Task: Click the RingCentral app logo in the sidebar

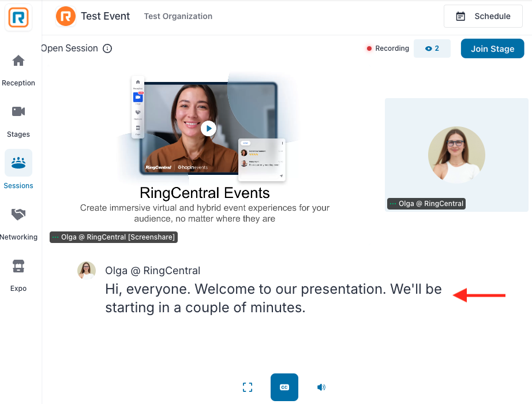Action: (x=18, y=17)
